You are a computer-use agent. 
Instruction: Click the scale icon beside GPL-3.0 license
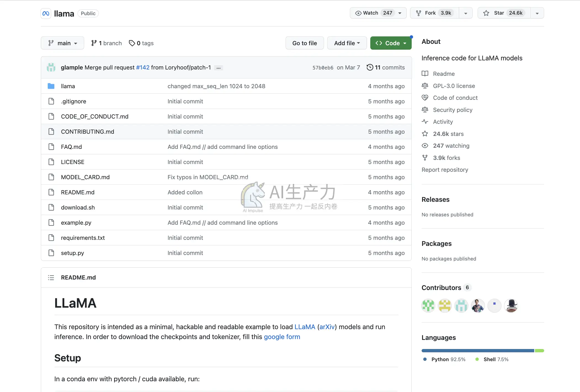425,86
